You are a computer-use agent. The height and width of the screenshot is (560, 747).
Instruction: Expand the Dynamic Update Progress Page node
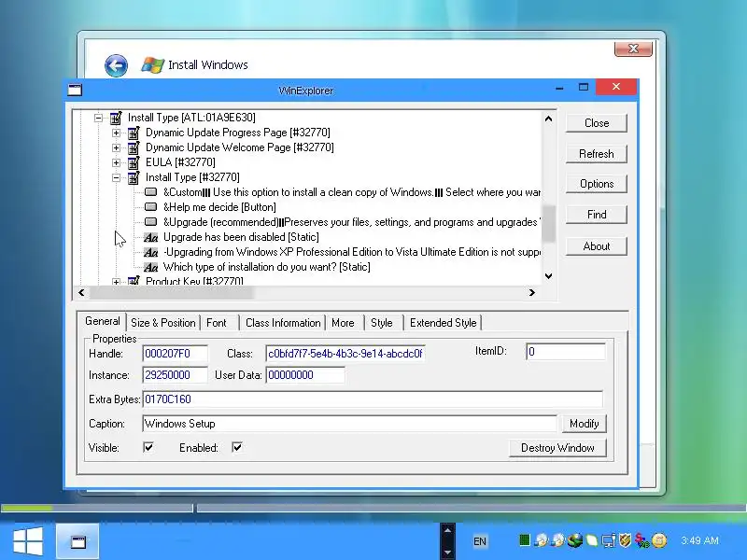pyautogui.click(x=116, y=133)
